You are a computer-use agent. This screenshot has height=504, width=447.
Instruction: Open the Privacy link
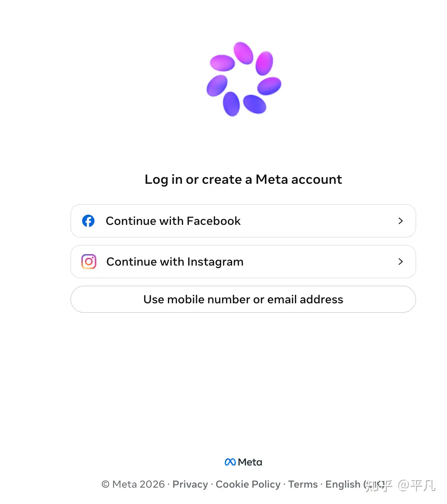(x=190, y=484)
